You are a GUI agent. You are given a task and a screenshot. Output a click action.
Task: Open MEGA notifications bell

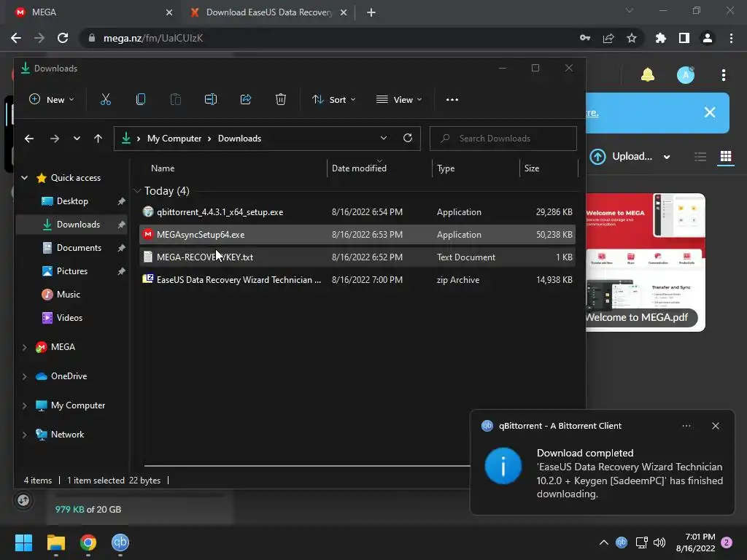[648, 75]
